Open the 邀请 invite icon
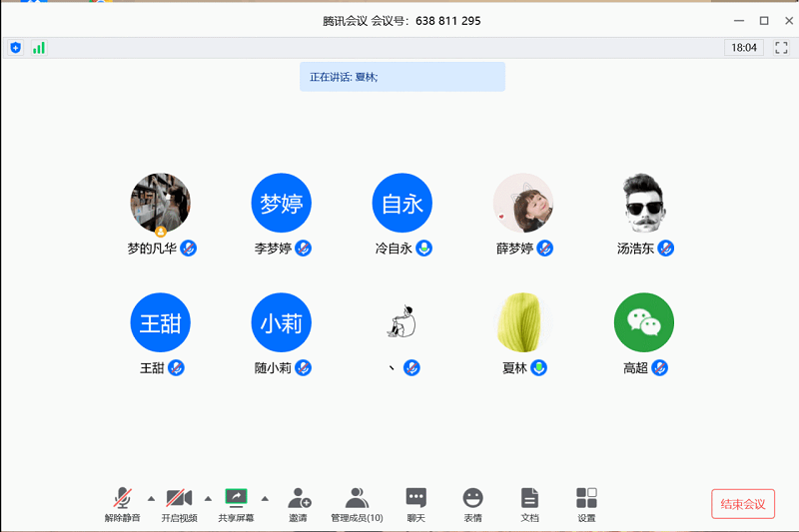The width and height of the screenshot is (799, 532). [x=299, y=504]
